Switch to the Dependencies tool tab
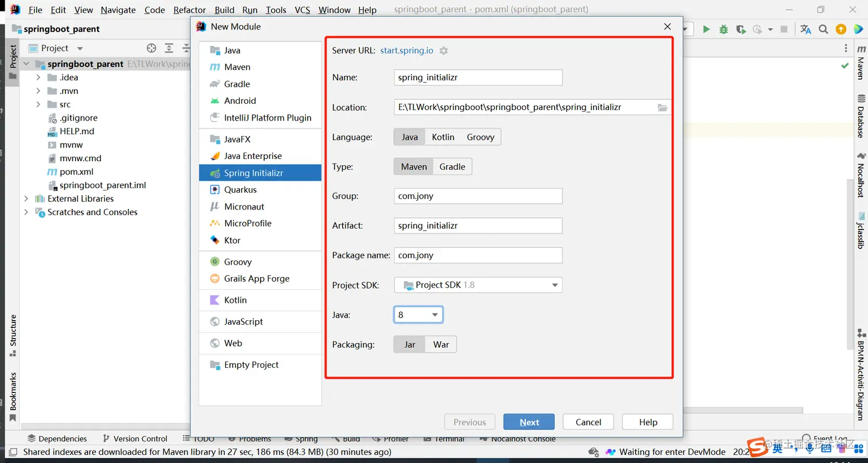The height and width of the screenshot is (463, 868). point(57,439)
